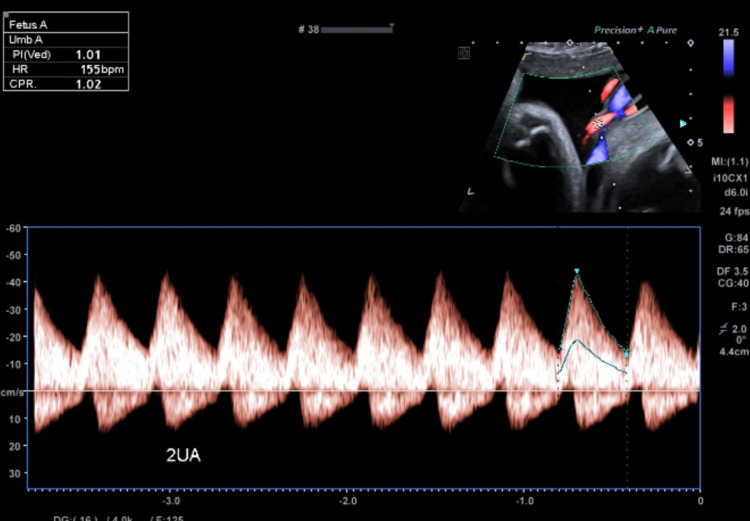Click the cm/s baseline unit label
Screen dimensions: 750x521
[x=12, y=392]
